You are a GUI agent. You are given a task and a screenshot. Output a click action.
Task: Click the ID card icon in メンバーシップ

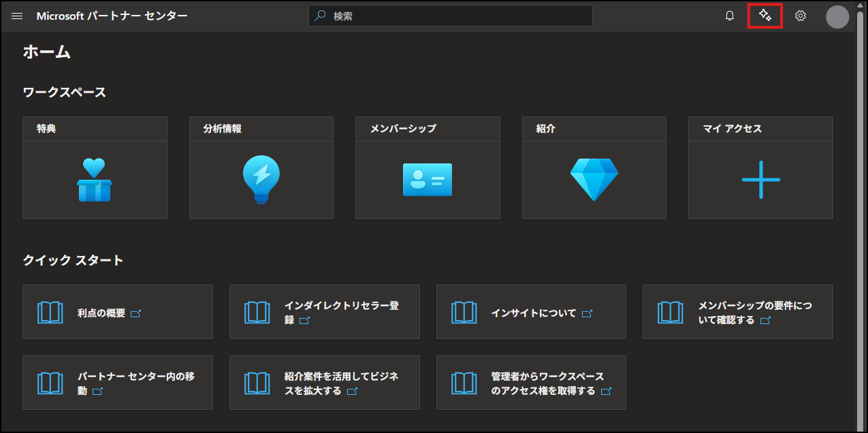coord(428,180)
